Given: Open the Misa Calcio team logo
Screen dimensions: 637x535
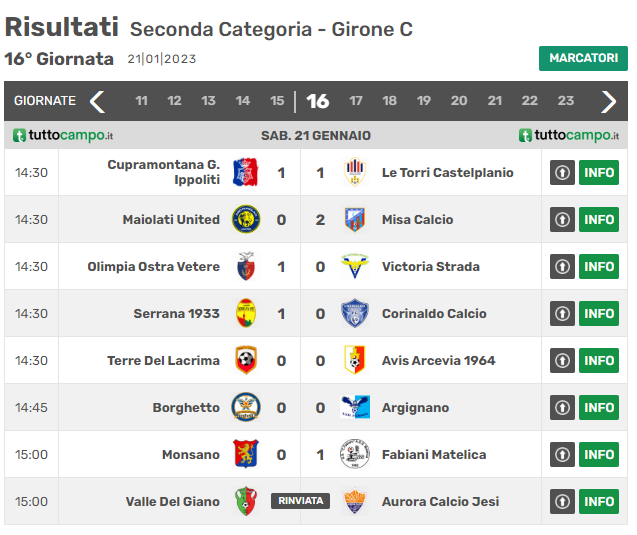Looking at the screenshot, I should (355, 220).
